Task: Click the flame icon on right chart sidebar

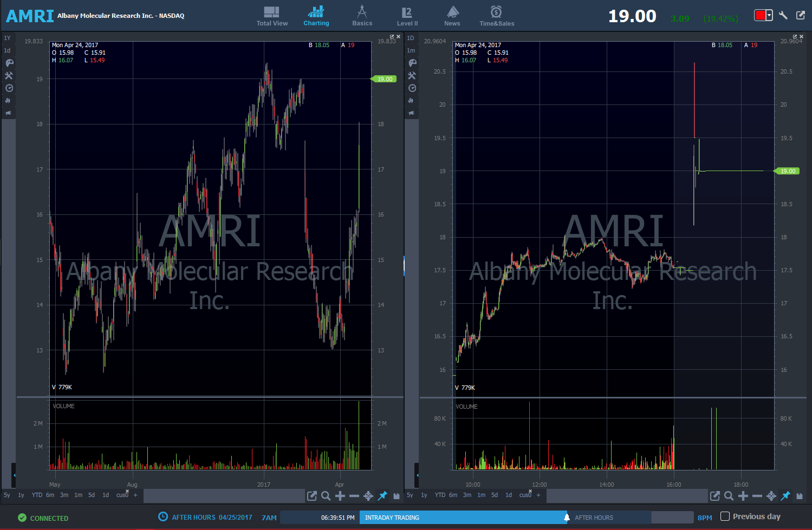Action: 411,101
